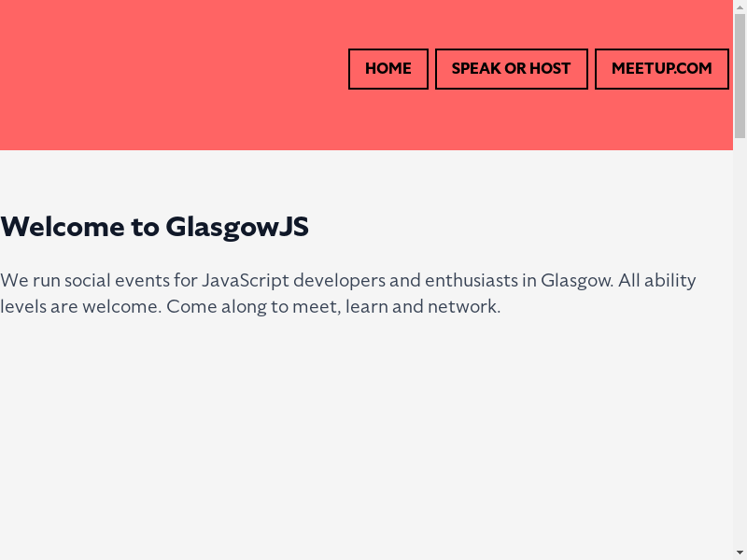Viewport: 747px width, 560px height.
Task: Click the empty red header area left of HOME
Action: [x=168, y=75]
